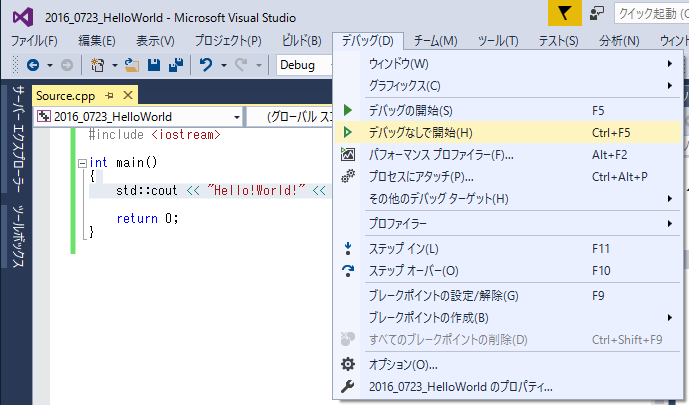Open the 編集(E) menu

coord(97,41)
